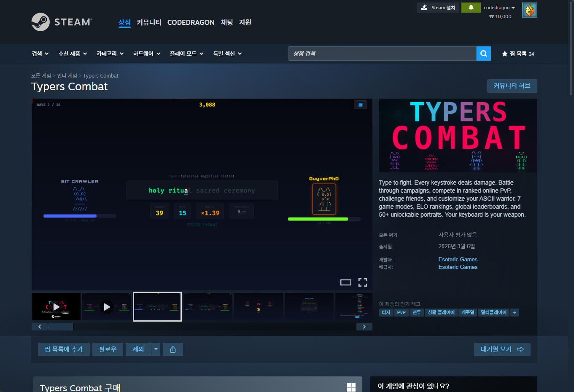Open the notification bell
The height and width of the screenshot is (392, 574).
point(471,8)
